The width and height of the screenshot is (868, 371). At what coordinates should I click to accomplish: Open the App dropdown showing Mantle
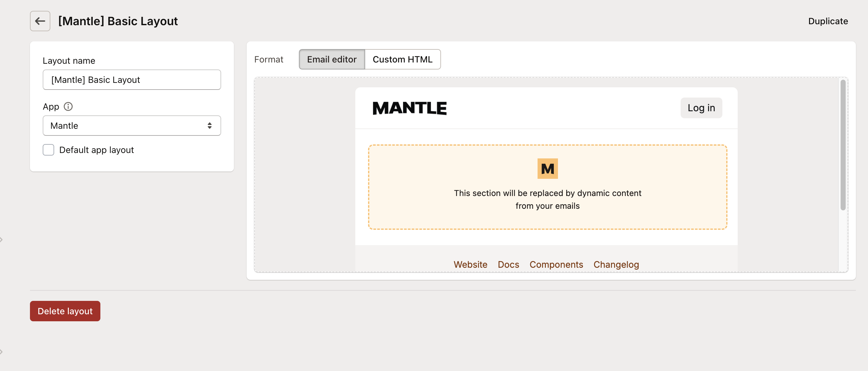(132, 126)
